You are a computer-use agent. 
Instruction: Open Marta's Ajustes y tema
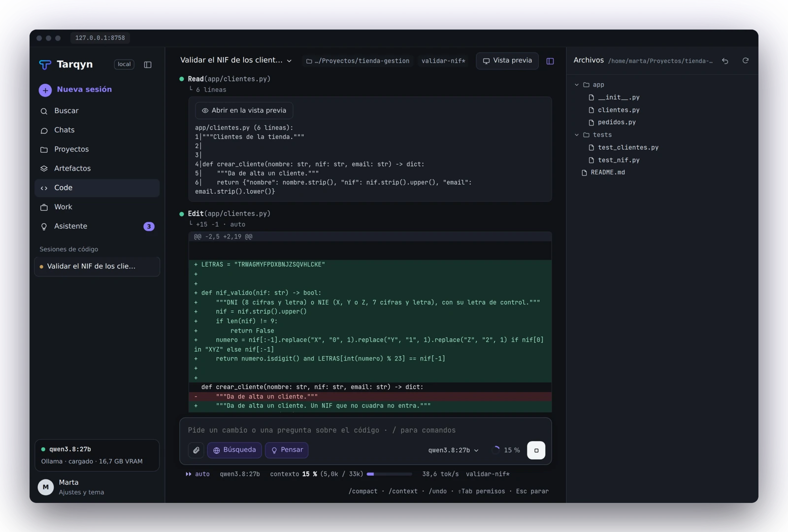pyautogui.click(x=97, y=487)
